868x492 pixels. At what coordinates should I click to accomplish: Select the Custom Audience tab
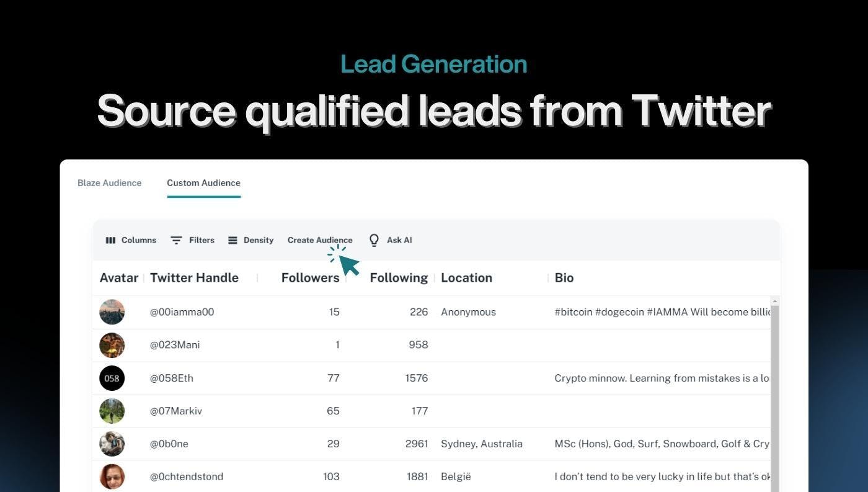click(203, 183)
